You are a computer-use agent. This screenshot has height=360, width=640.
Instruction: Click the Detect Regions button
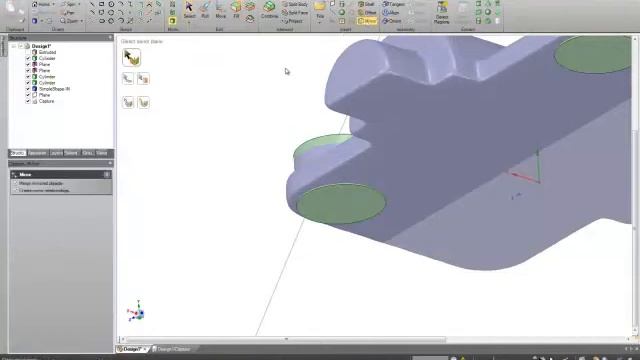point(442,12)
